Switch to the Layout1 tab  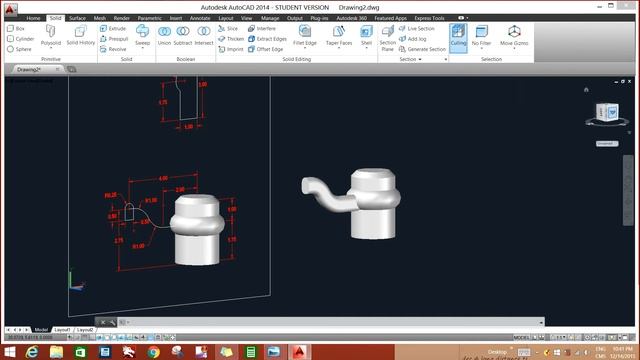[x=62, y=329]
